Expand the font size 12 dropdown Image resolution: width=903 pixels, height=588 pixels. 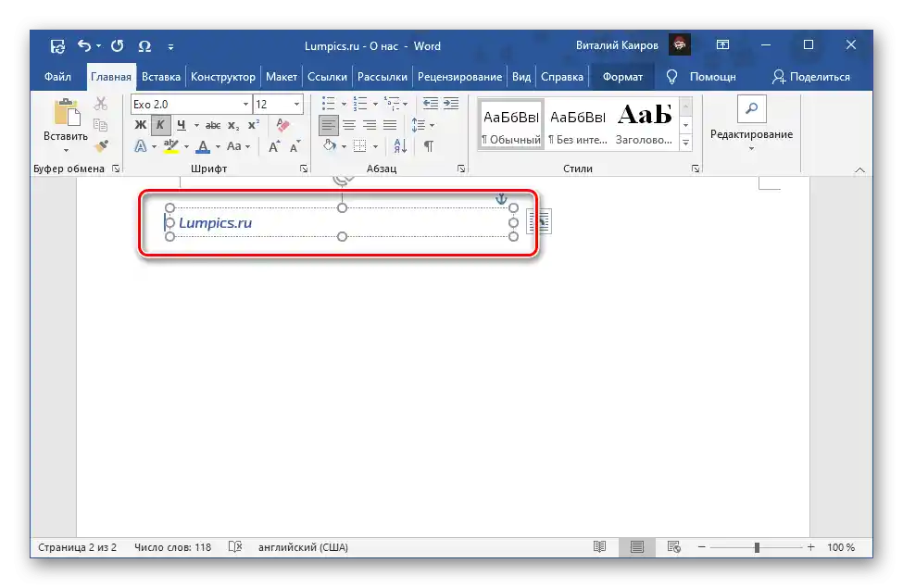[296, 105]
